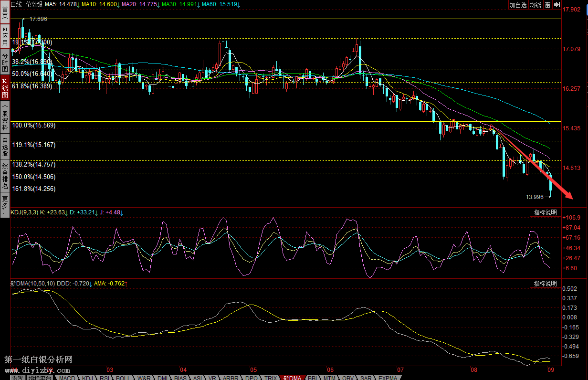Open the 首页 home sidebar item
The height and width of the screenshot is (380, 588).
click(x=5, y=11)
